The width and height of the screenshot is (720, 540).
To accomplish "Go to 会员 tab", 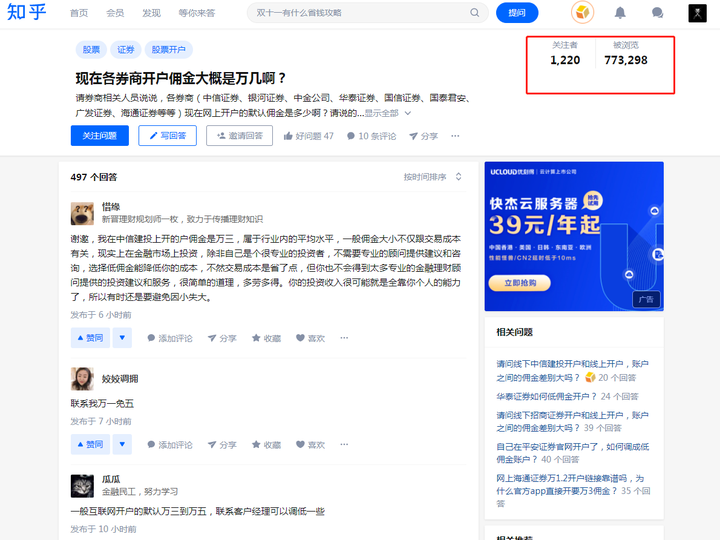I will pyautogui.click(x=115, y=13).
